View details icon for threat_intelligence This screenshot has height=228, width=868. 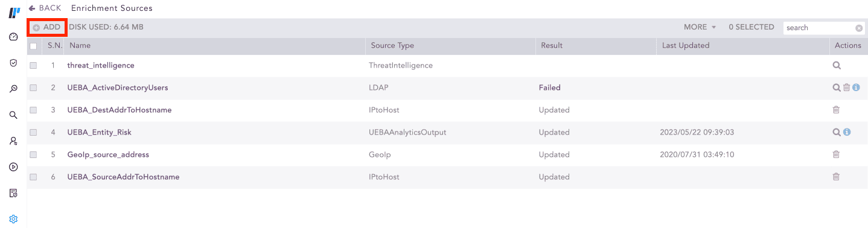pos(837,65)
